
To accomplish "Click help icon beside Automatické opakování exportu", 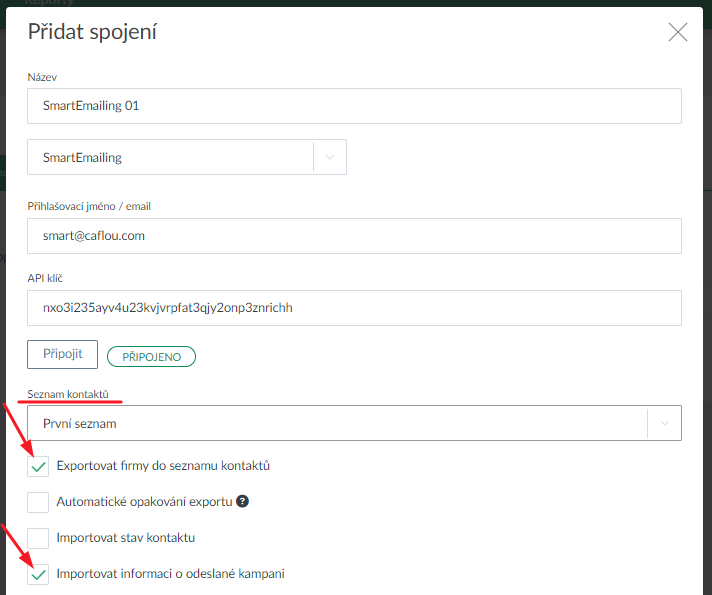I will click(x=241, y=501).
